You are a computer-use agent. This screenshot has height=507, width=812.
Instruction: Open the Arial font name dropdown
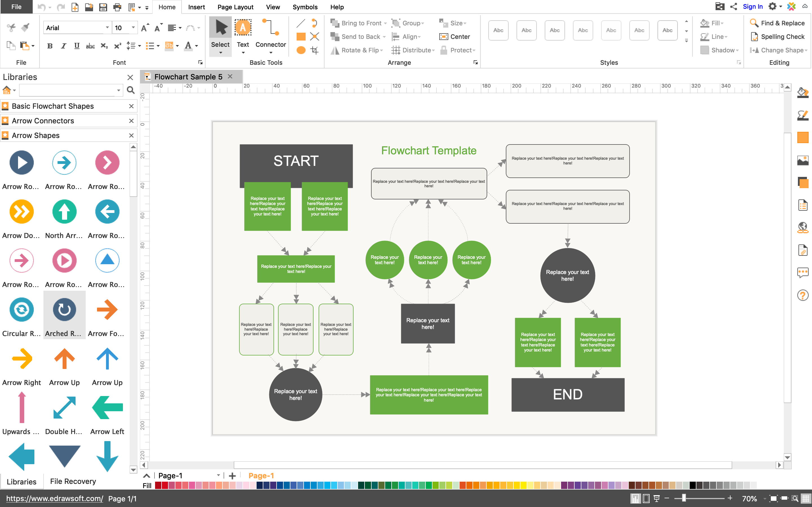(107, 28)
